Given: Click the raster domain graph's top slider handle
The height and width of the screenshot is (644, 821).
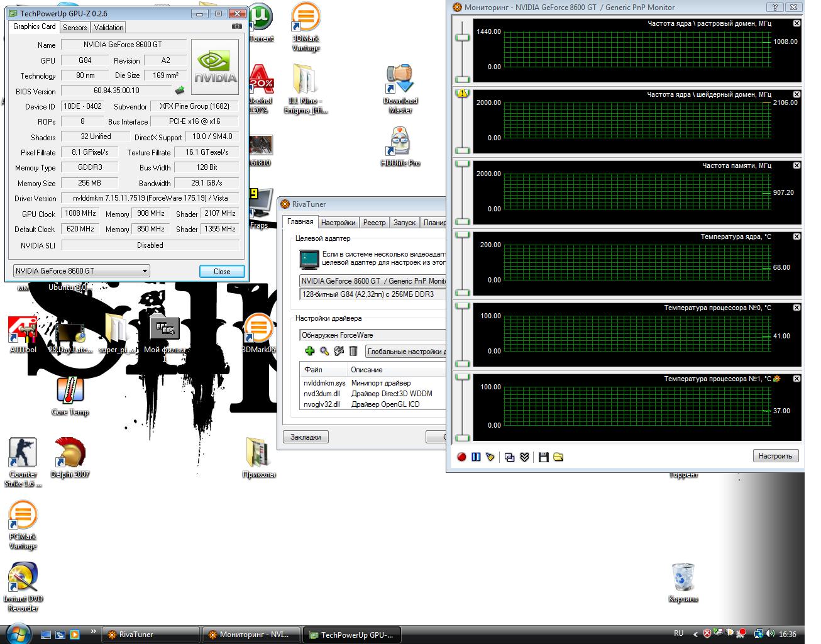Looking at the screenshot, I should point(463,38).
